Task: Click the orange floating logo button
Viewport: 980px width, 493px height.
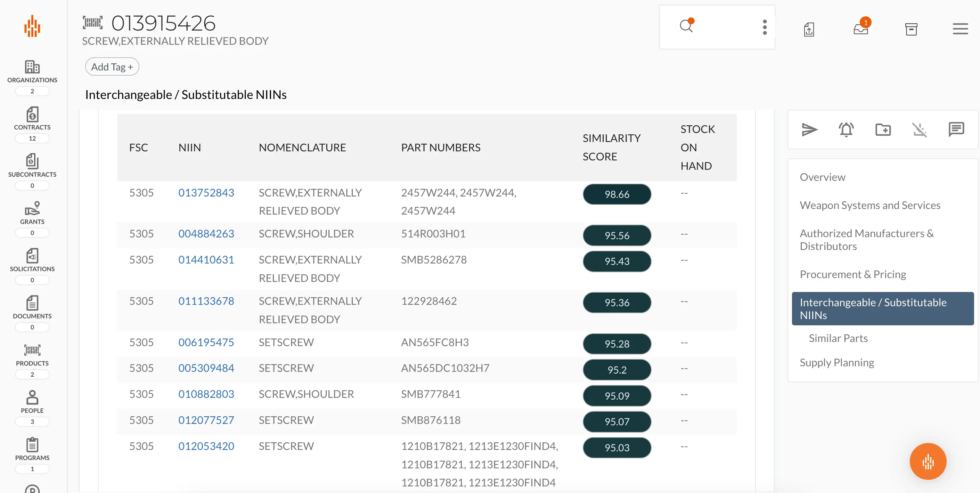Action: point(928,461)
